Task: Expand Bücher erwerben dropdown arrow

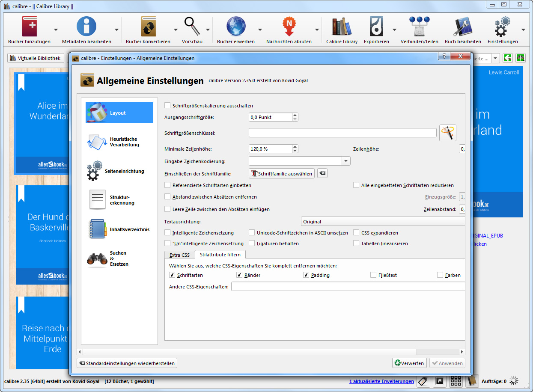Action: click(260, 30)
